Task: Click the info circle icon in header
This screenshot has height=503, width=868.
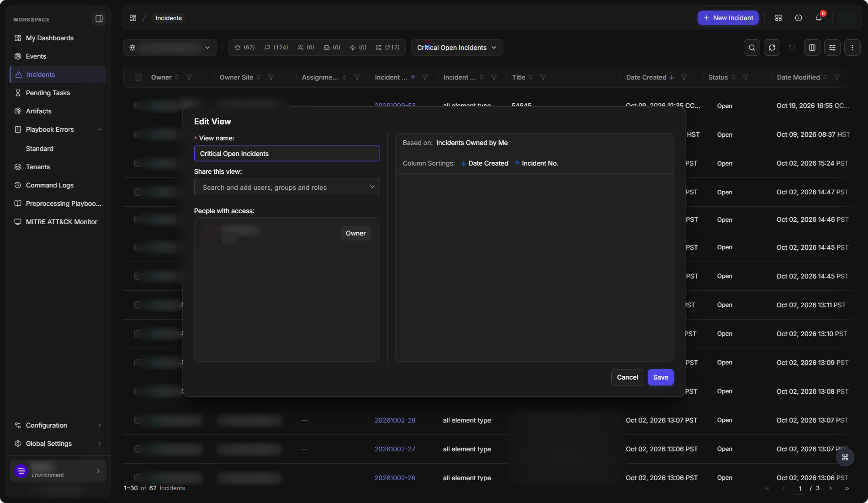Action: (x=799, y=18)
